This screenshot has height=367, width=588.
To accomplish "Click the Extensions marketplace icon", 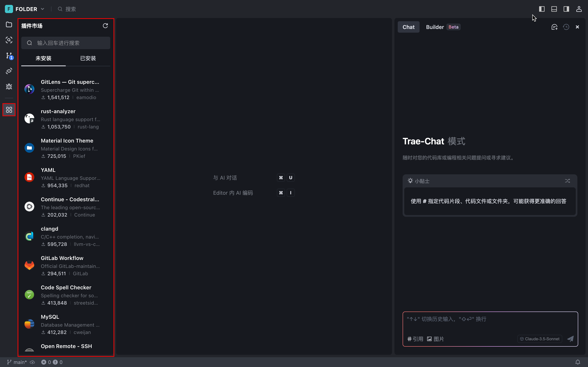I will 9,109.
